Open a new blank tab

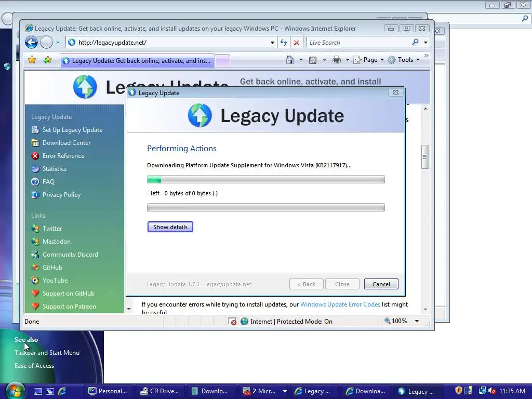point(222,61)
